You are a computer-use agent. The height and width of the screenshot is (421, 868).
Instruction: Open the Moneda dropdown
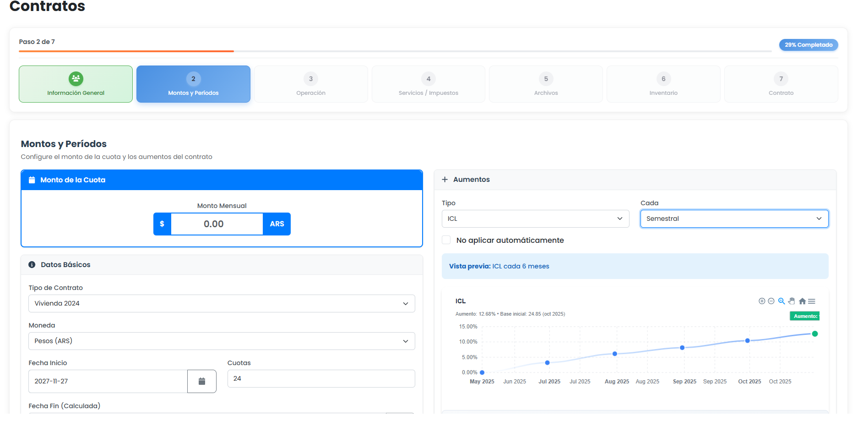tap(222, 341)
